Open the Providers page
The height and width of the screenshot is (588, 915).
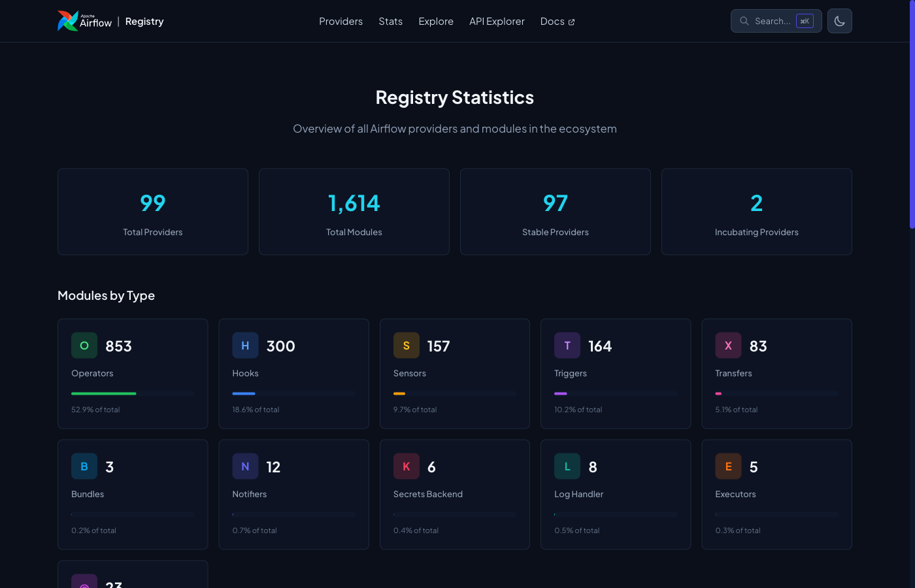341,21
